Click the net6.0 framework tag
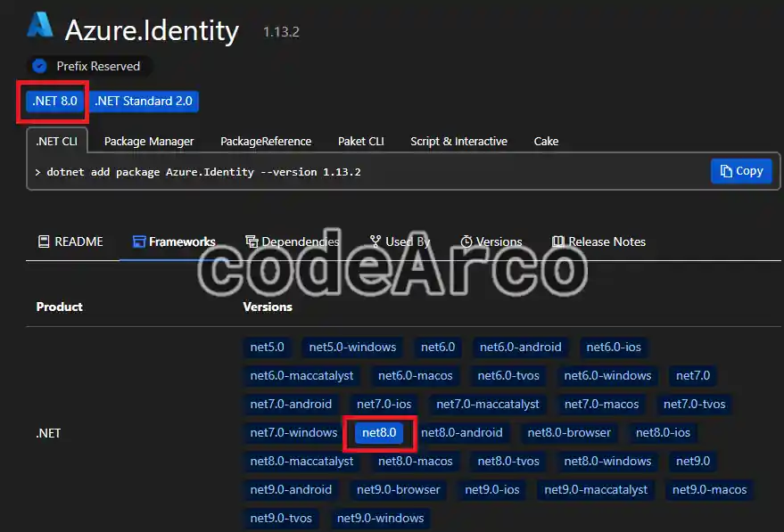Screen dimensions: 784x532 click(438, 348)
